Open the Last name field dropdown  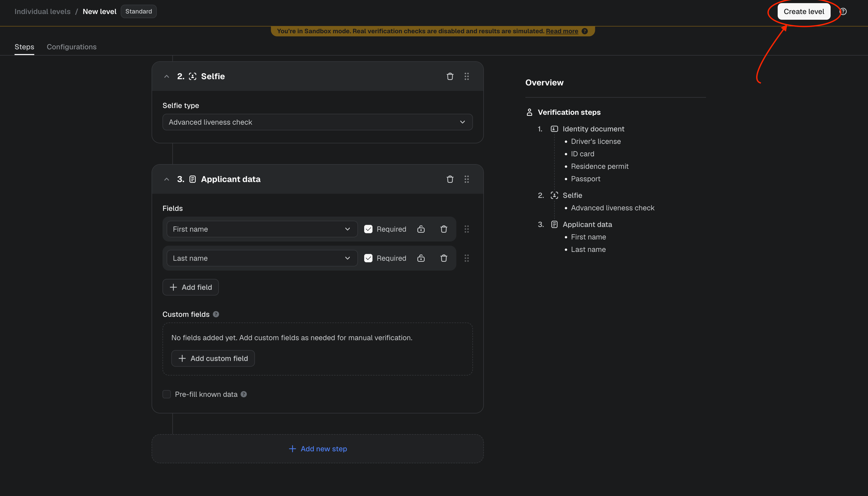(x=262, y=258)
